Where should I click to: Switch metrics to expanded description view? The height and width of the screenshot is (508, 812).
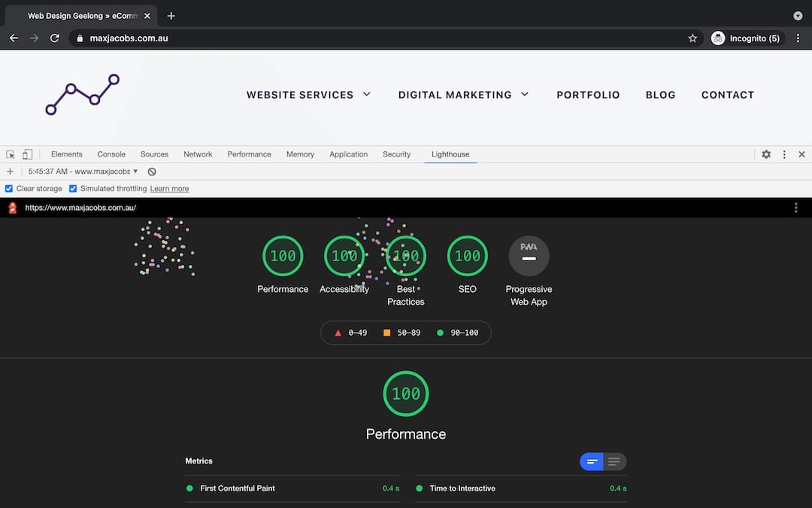pos(614,461)
